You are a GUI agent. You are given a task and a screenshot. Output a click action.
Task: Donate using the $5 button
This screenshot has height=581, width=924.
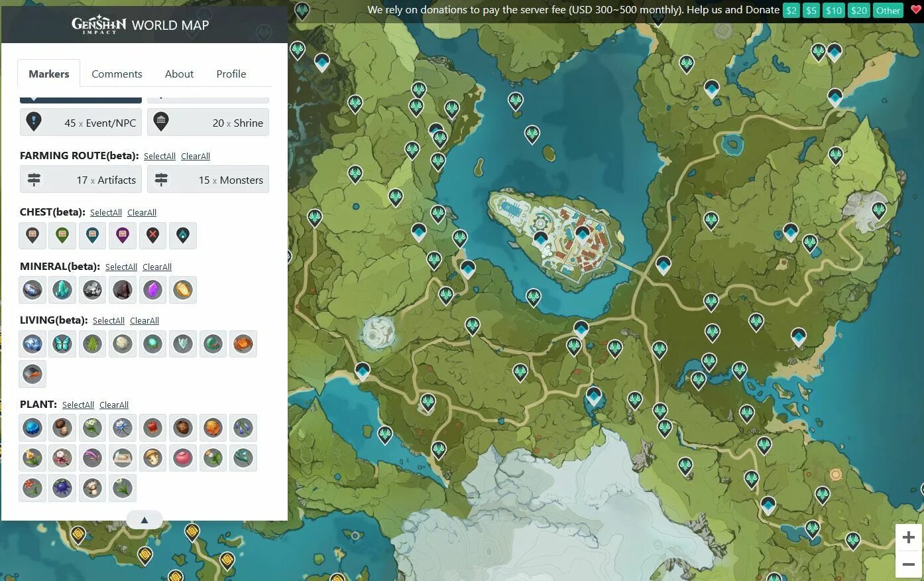[811, 10]
